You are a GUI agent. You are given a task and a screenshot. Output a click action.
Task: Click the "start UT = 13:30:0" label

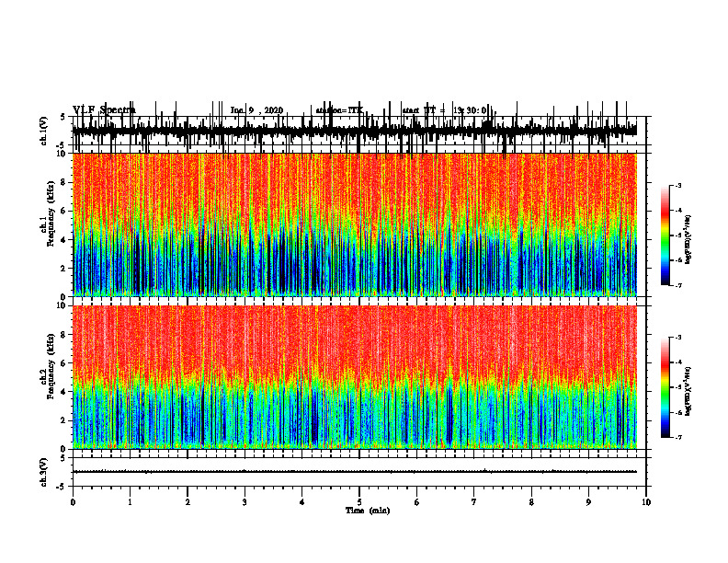(x=444, y=110)
